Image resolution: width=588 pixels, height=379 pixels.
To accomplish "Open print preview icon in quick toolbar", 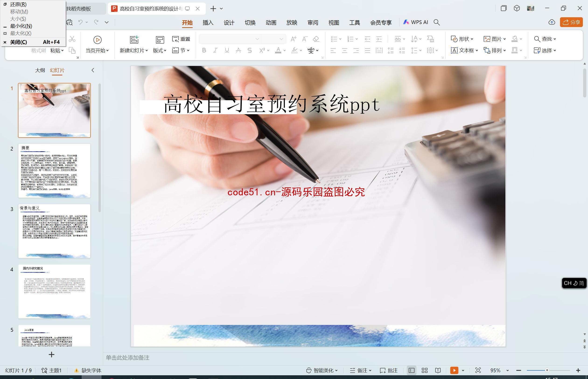I will pos(70,22).
